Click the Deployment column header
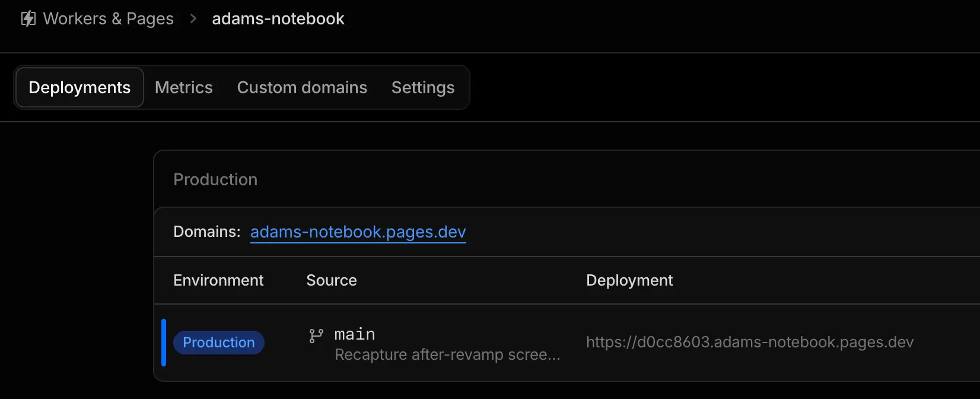This screenshot has height=399, width=980. (629, 280)
